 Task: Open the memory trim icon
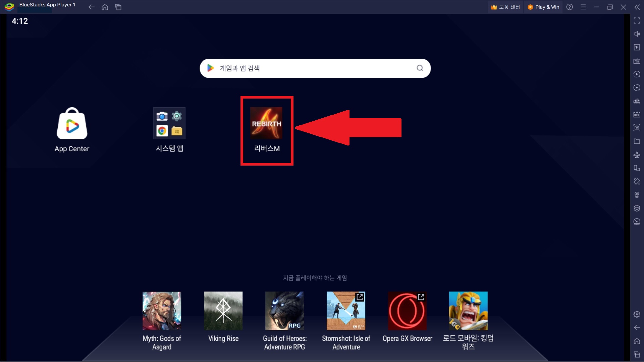tap(637, 101)
